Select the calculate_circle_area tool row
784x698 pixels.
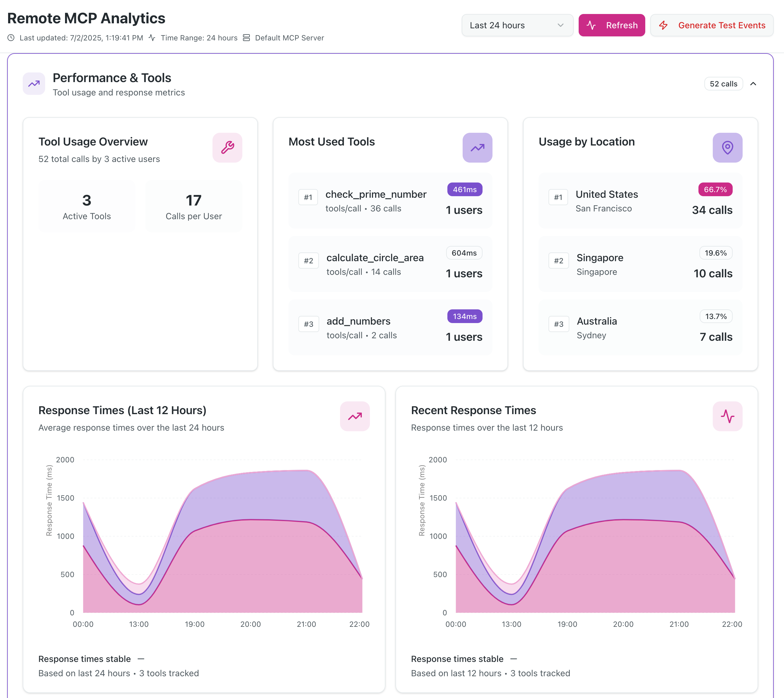point(390,264)
